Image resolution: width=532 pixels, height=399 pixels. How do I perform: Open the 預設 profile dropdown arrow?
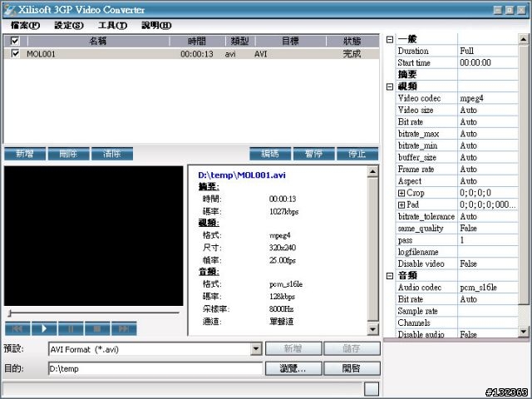pyautogui.click(x=256, y=349)
